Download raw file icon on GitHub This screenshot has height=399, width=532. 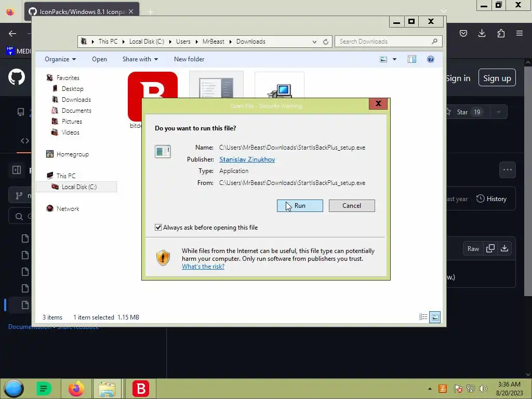(504, 248)
